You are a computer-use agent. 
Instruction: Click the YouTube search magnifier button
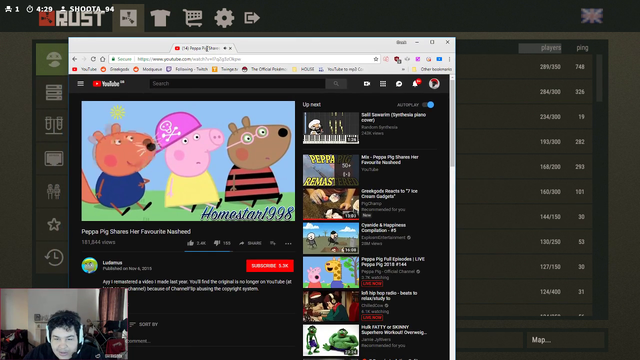[x=336, y=84]
